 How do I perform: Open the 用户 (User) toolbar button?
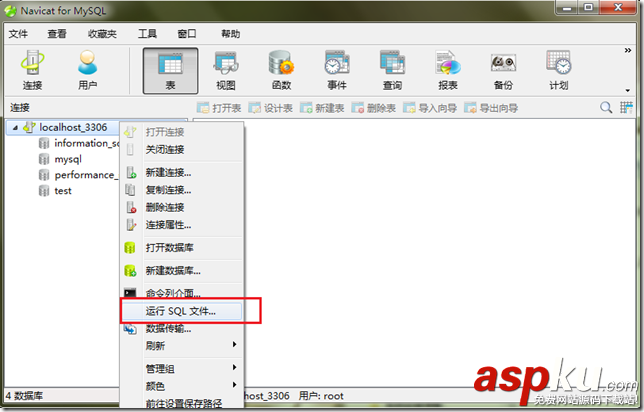point(87,70)
